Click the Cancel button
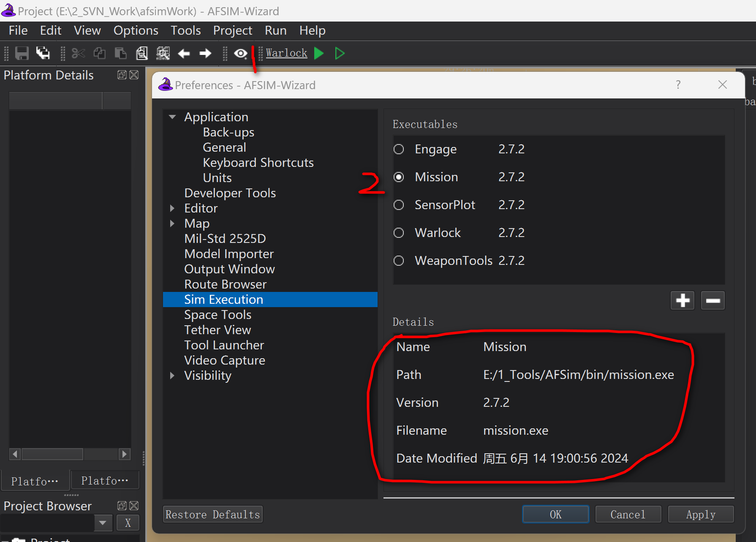Image resolution: width=756 pixels, height=542 pixels. 628,515
